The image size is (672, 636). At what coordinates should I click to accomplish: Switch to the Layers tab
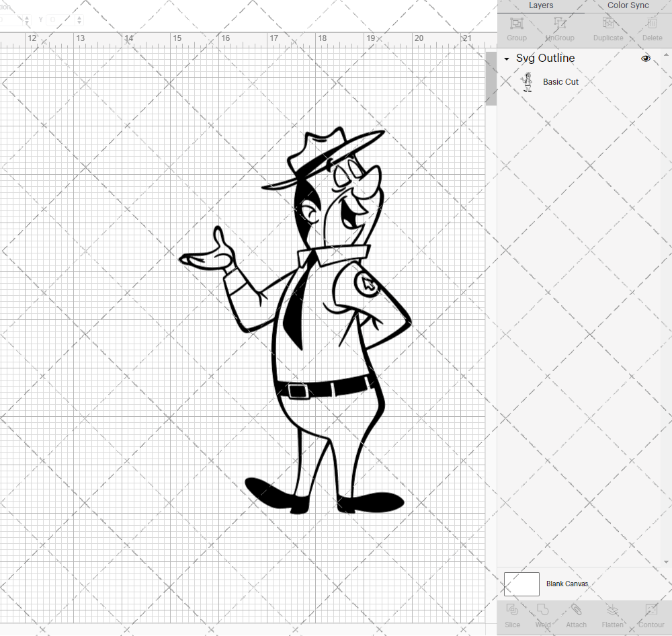tap(541, 5)
